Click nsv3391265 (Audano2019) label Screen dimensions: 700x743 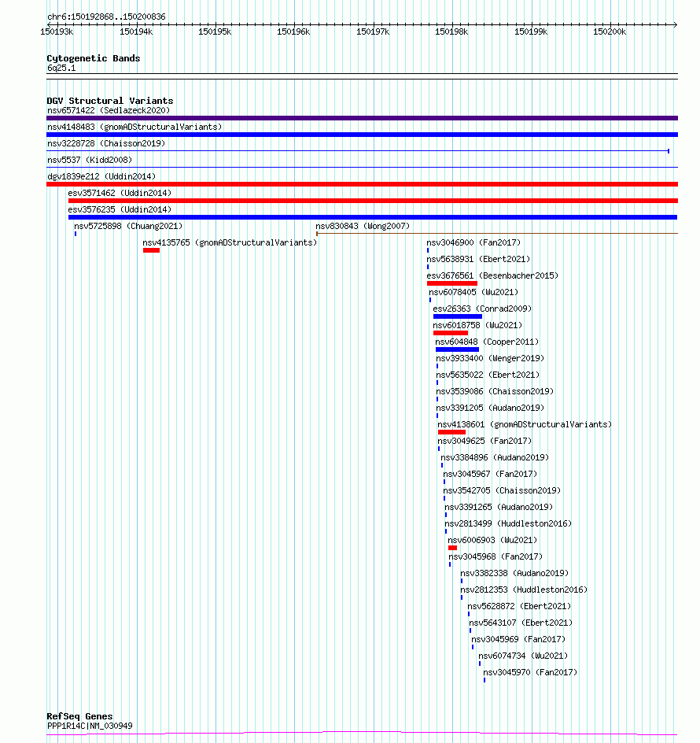(499, 508)
